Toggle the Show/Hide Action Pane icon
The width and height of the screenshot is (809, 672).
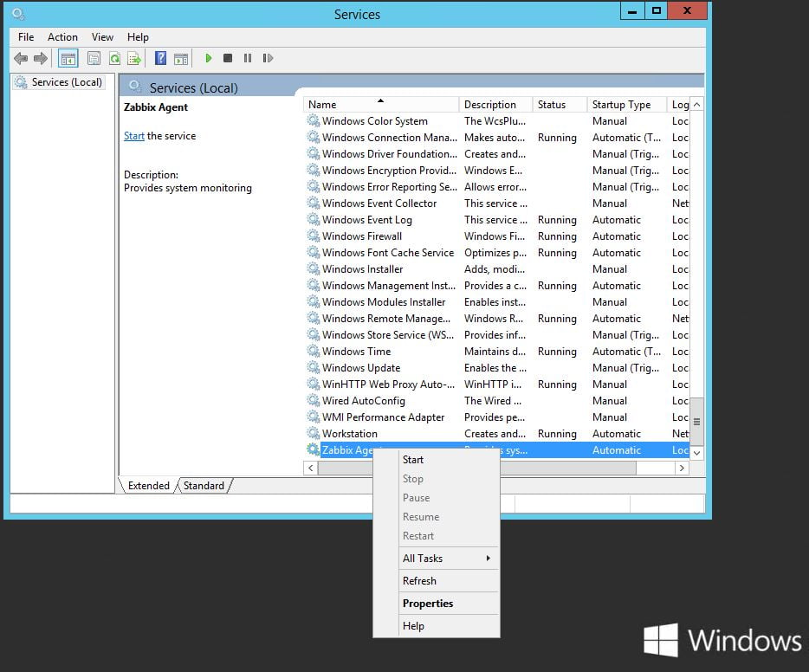pos(181,59)
